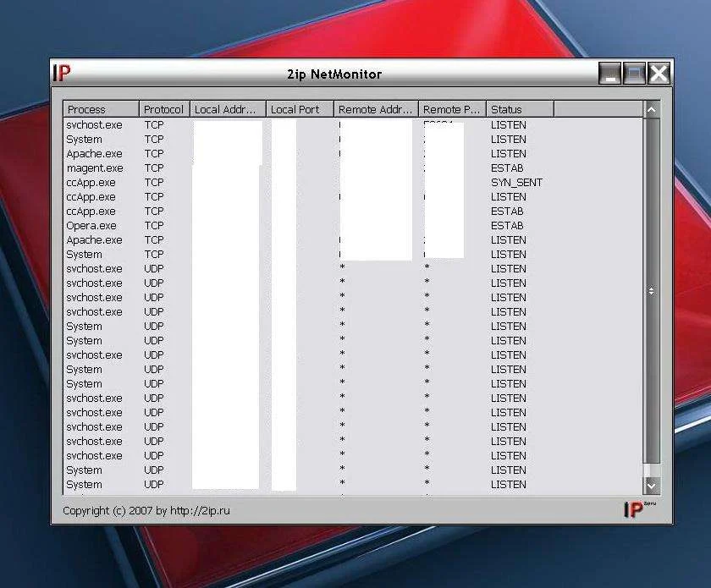Click the Local Port column header
The width and height of the screenshot is (711, 588).
point(300,109)
